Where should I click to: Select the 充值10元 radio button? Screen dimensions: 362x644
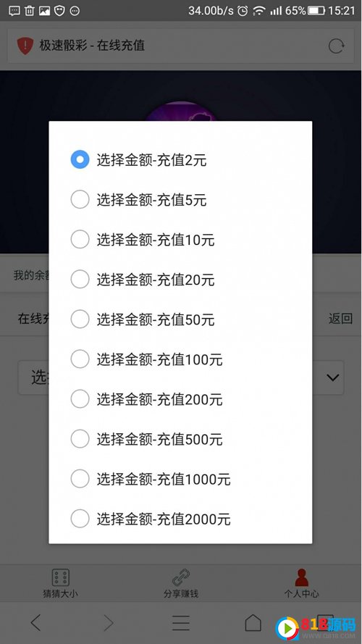coord(80,240)
